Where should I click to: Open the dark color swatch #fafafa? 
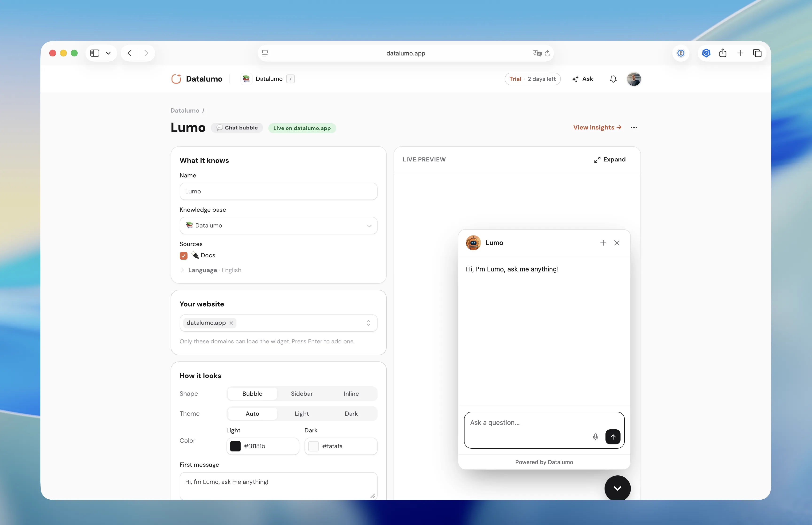[x=313, y=446]
